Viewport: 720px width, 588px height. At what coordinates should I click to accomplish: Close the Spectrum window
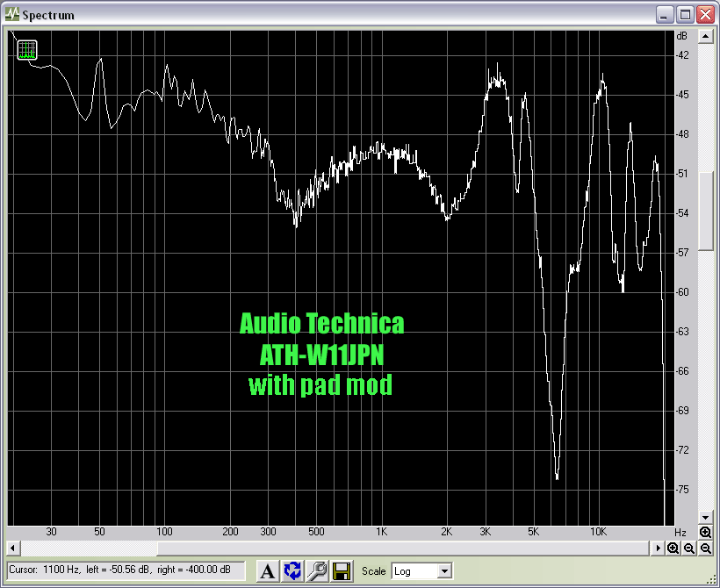[705, 15]
